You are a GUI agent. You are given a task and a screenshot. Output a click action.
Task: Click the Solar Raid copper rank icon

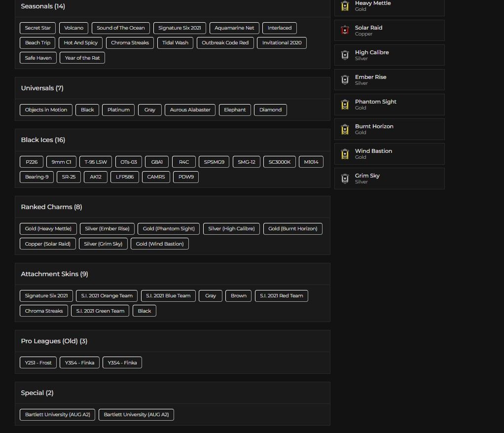(x=345, y=31)
